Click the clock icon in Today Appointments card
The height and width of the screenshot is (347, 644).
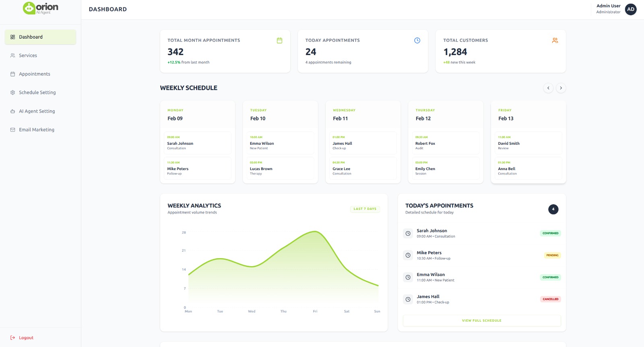417,41
